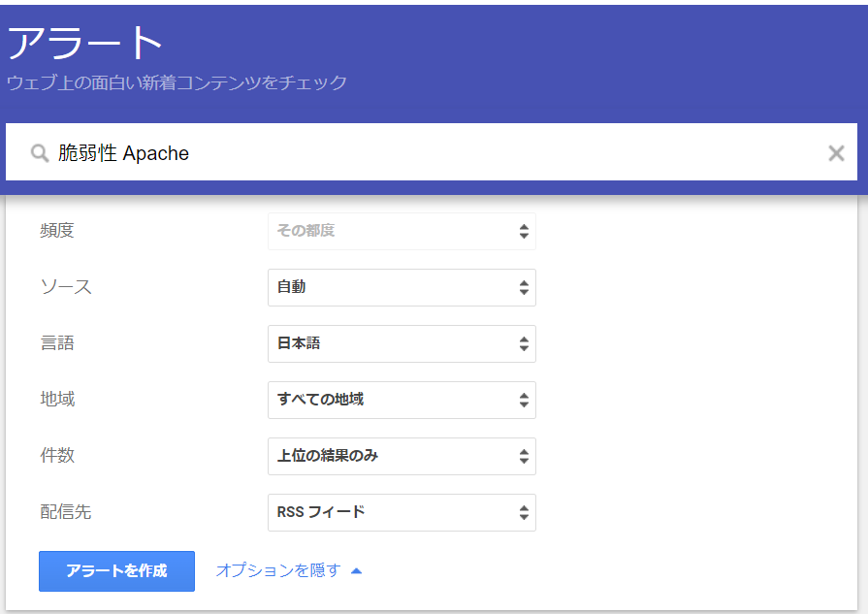Open the 件数 dropdown (上位の結果のみ)
Screen dimensions: 868x614
(x=402, y=456)
